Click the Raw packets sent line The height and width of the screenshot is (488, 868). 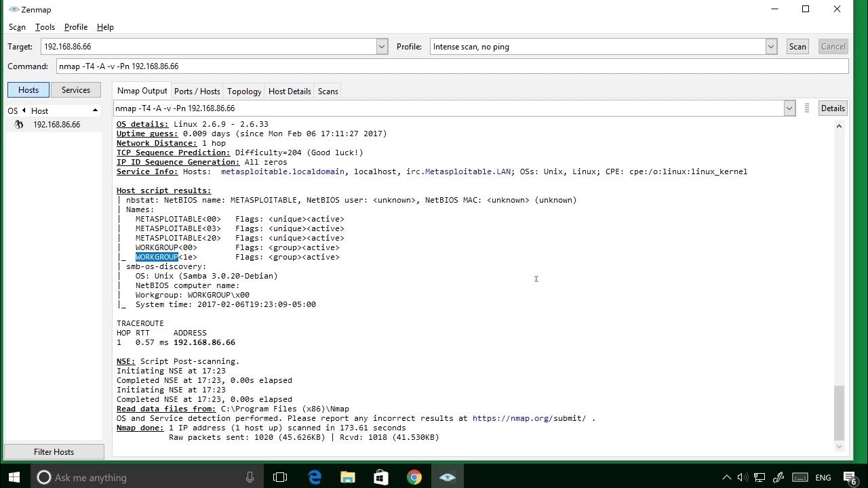pyautogui.click(x=304, y=437)
